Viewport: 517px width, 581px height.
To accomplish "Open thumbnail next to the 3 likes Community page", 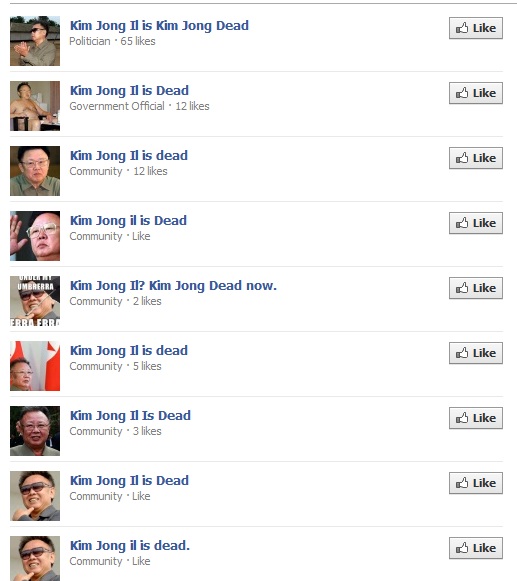I will click(x=35, y=431).
